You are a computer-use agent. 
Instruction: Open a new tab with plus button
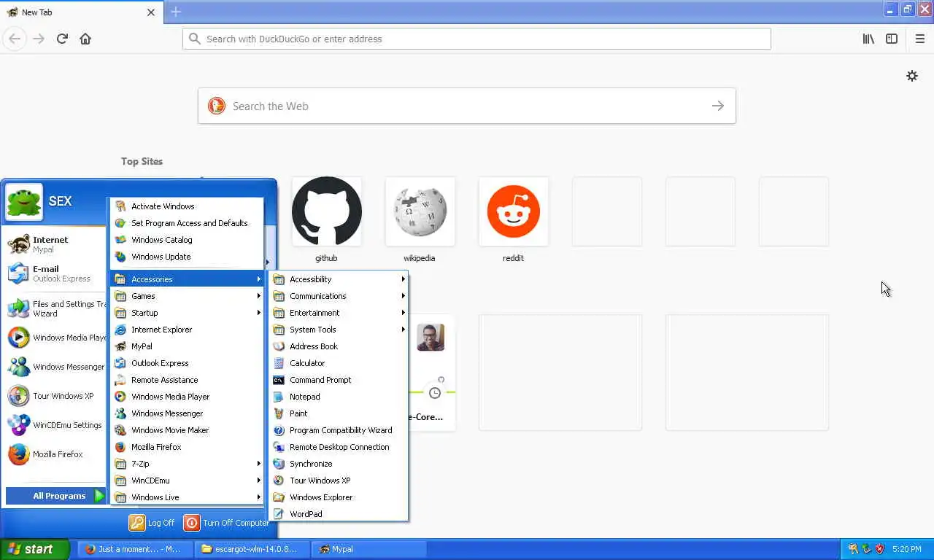point(176,12)
